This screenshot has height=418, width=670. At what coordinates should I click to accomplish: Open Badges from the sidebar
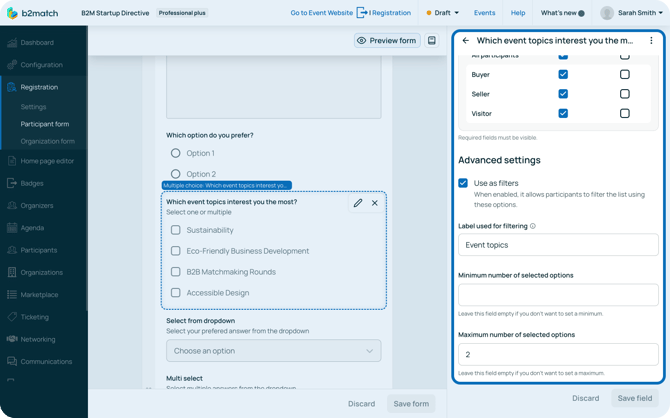[32, 183]
